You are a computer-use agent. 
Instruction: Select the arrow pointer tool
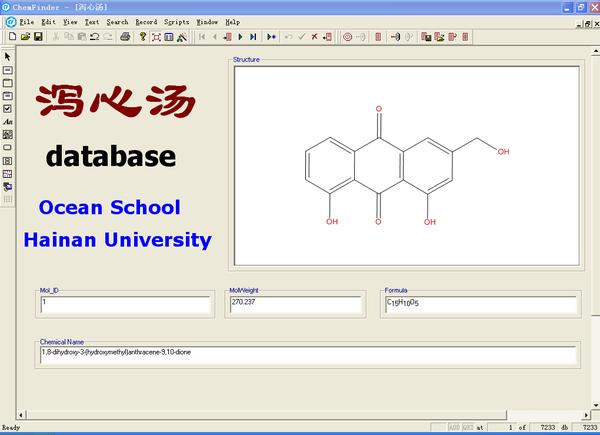(x=8, y=57)
